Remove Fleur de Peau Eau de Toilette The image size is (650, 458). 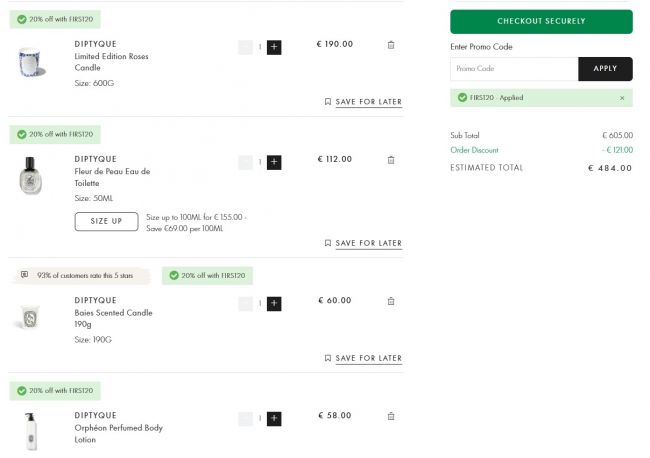pos(390,160)
